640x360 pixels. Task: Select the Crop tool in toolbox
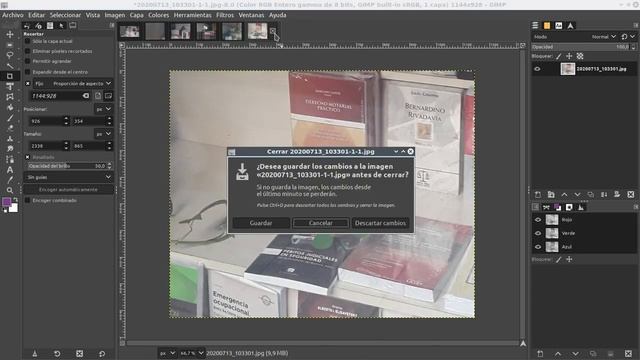click(x=10, y=76)
